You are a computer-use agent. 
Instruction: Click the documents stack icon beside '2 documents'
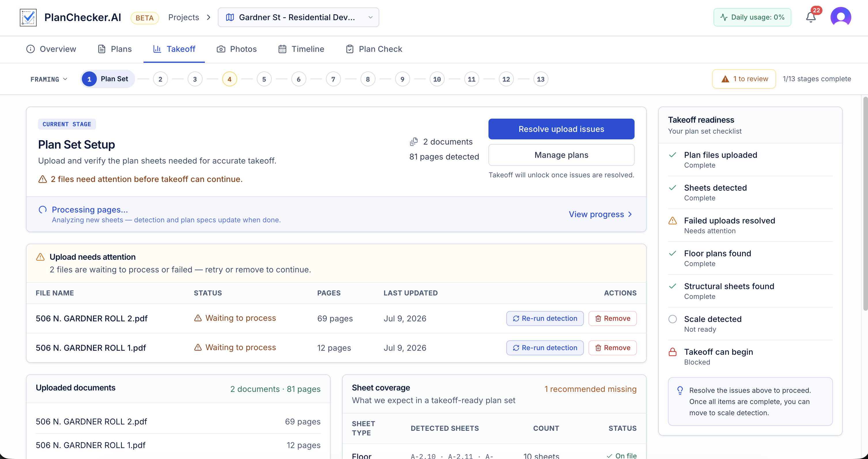414,142
